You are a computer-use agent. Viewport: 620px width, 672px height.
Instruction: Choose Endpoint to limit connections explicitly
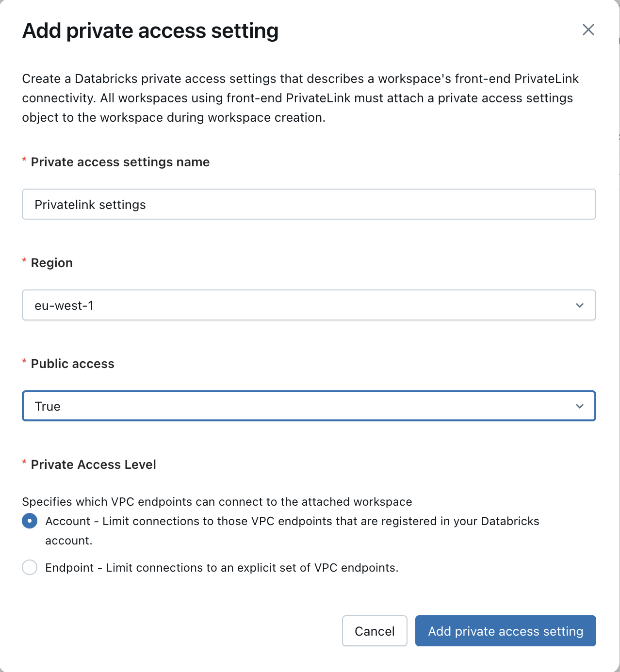point(30,567)
